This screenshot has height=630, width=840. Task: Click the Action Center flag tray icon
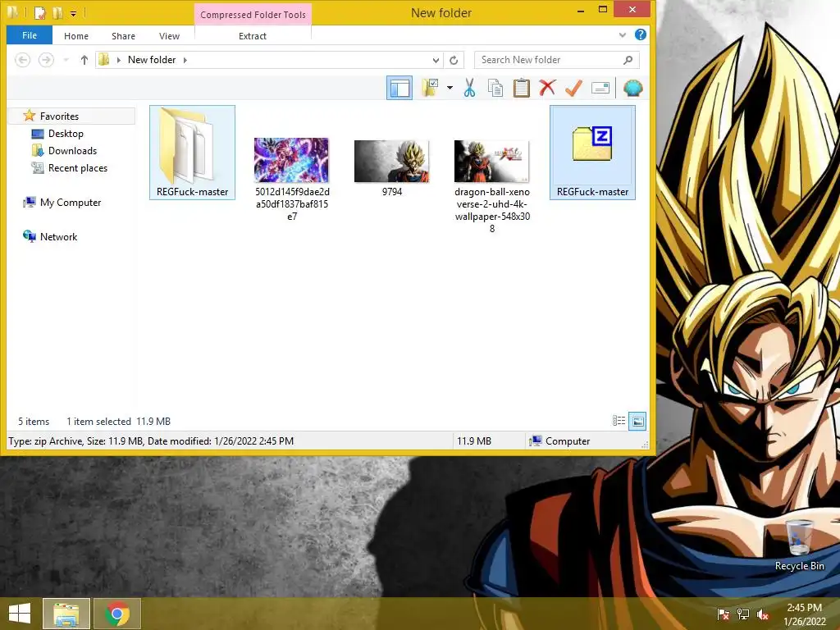[x=723, y=614]
